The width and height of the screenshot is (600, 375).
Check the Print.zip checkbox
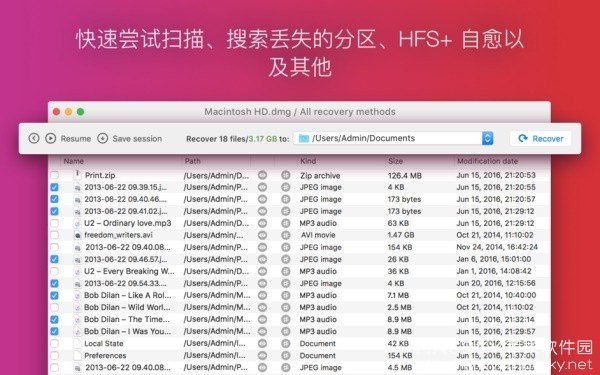point(55,175)
